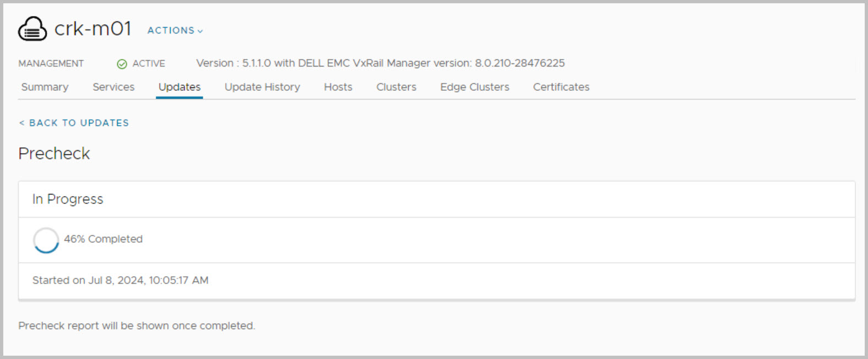Open the Certificates tab
The width and height of the screenshot is (868, 359).
pyautogui.click(x=561, y=87)
